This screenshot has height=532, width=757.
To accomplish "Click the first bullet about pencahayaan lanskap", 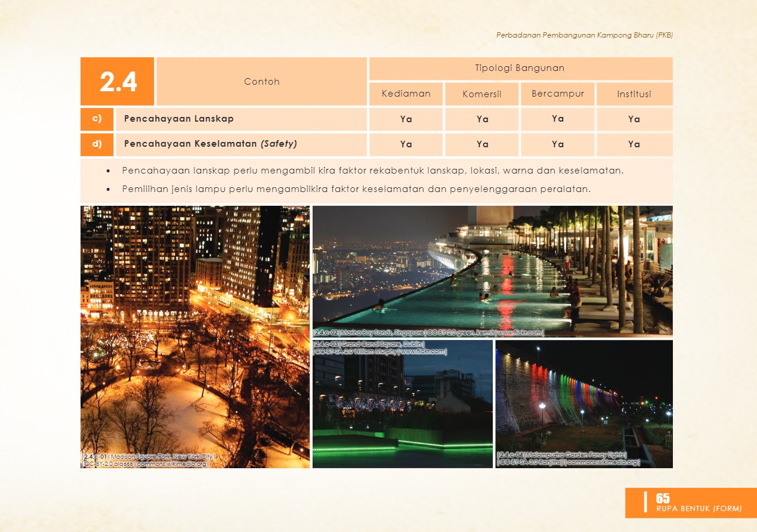I will (x=372, y=171).
